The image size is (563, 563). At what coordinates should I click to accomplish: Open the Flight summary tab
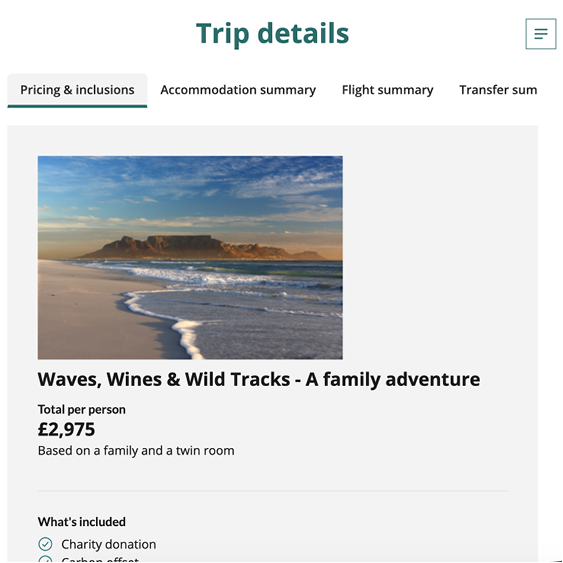click(387, 90)
